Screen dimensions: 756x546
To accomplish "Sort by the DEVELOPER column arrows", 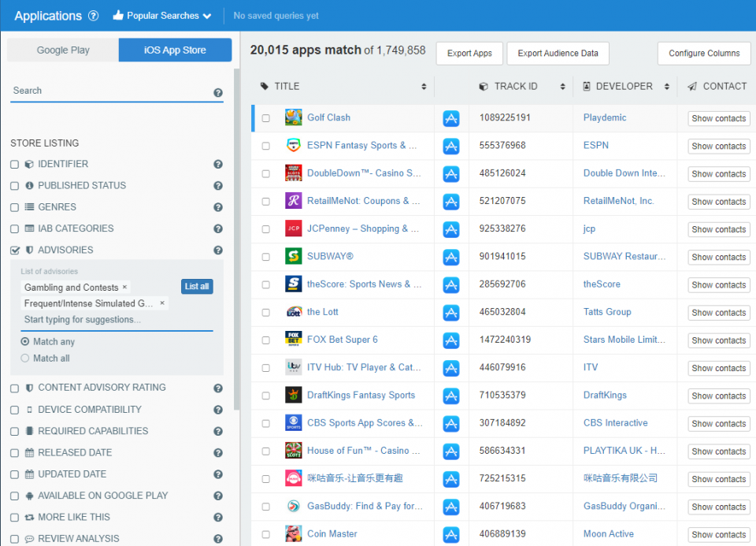I will [x=667, y=87].
